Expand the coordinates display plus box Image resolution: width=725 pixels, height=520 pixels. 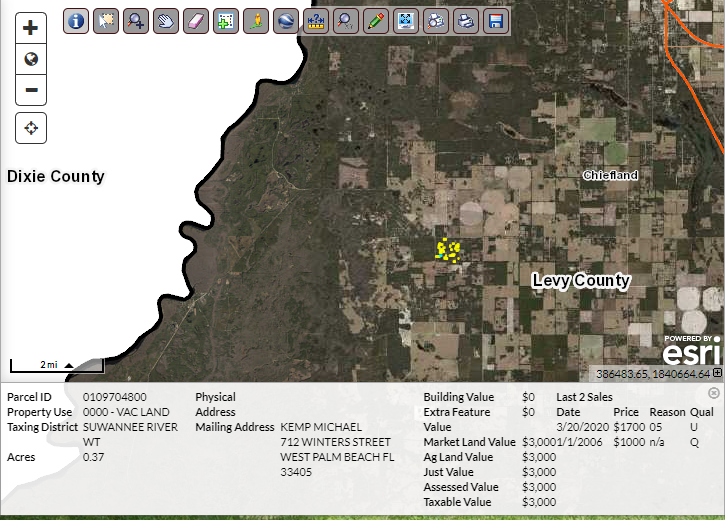coord(717,374)
